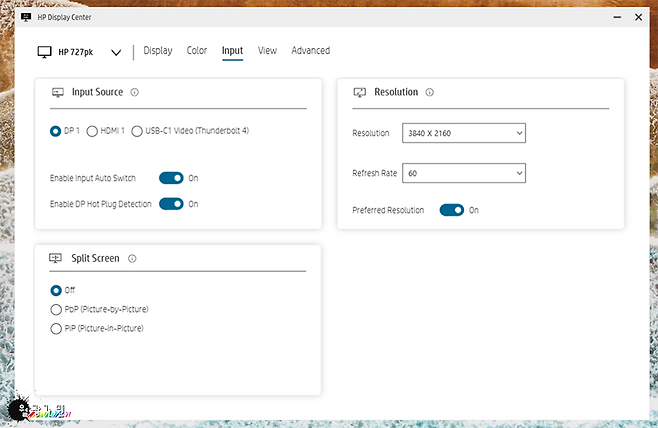This screenshot has height=428, width=658.
Task: Open the Split Screen info tooltip icon
Action: [x=132, y=258]
